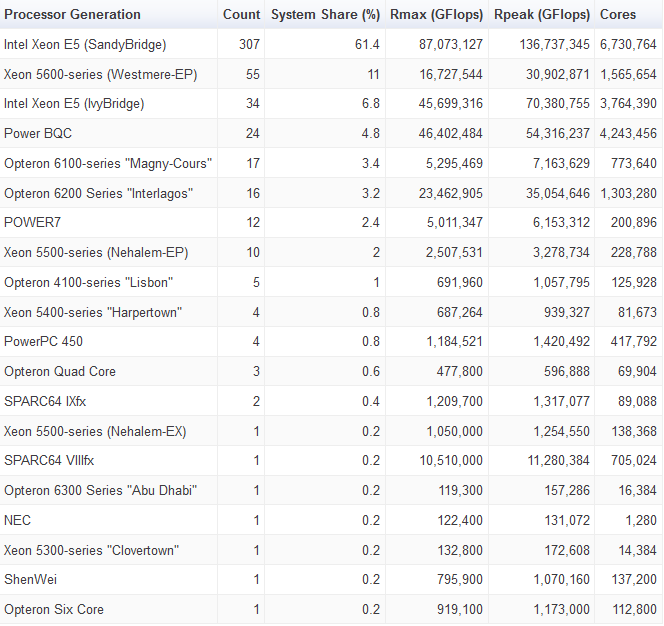664x626 pixels.
Task: Click Rmax value 23,462,905
Action: click(x=451, y=194)
